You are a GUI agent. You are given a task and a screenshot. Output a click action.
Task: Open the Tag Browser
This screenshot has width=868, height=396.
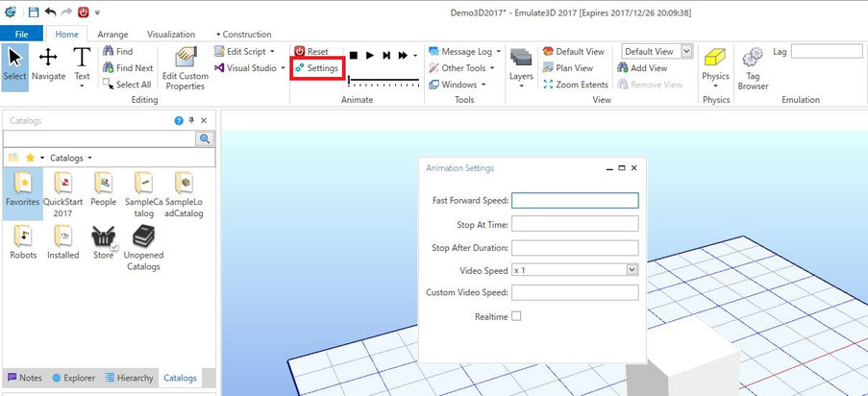pos(753,68)
